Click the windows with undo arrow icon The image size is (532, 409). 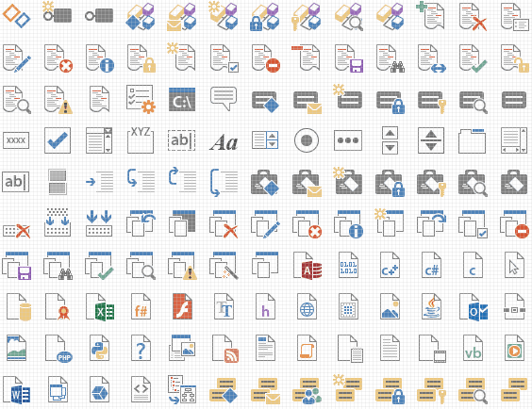tap(141, 223)
